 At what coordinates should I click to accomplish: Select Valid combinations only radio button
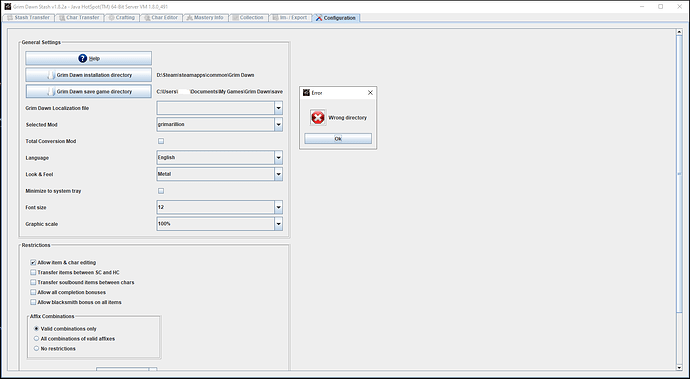click(37, 329)
